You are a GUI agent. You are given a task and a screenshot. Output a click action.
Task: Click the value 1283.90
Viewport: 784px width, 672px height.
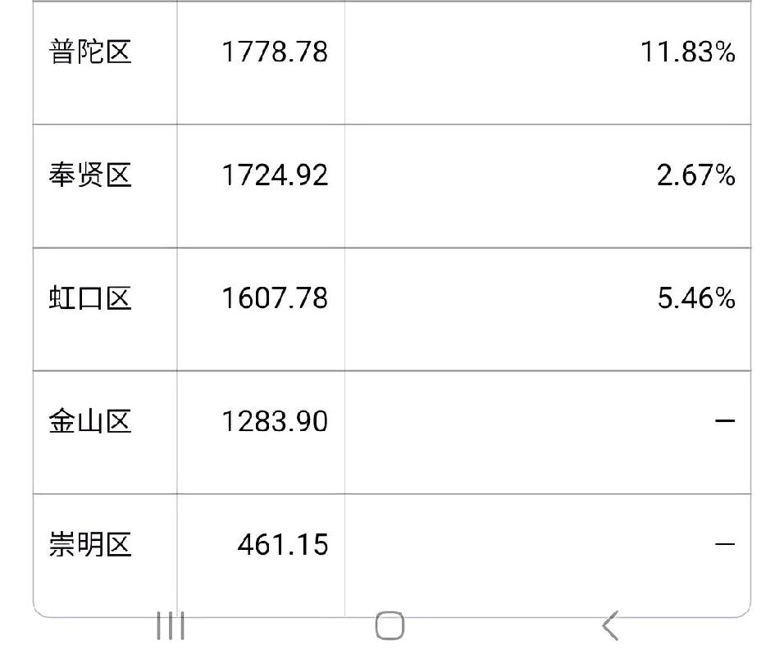pos(275,421)
